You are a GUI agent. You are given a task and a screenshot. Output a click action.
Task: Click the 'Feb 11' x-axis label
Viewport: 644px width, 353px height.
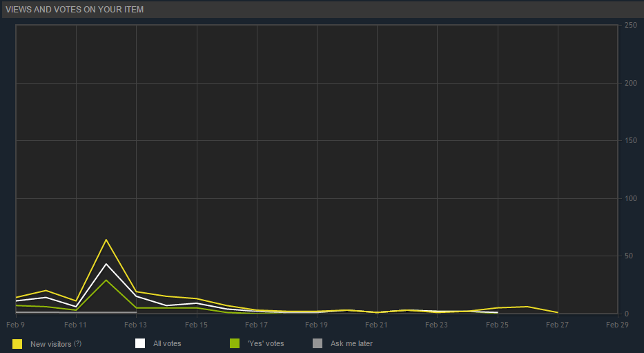coord(75,325)
